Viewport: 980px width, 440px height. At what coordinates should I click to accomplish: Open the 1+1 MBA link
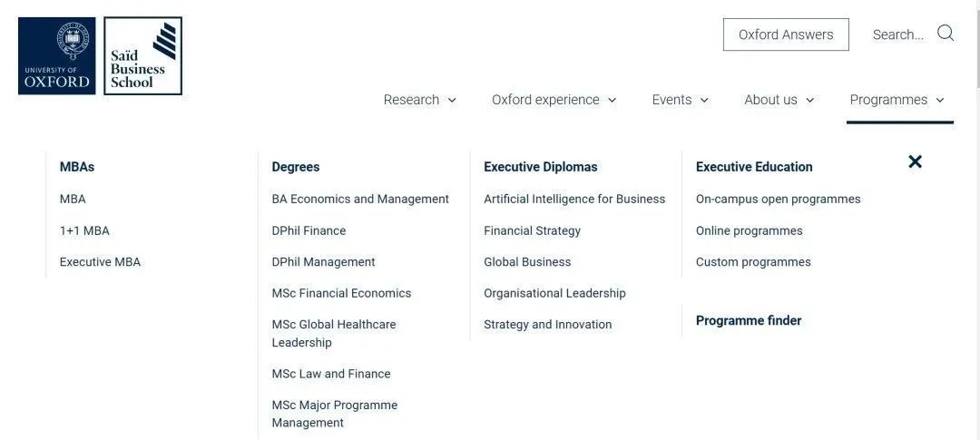tap(84, 230)
